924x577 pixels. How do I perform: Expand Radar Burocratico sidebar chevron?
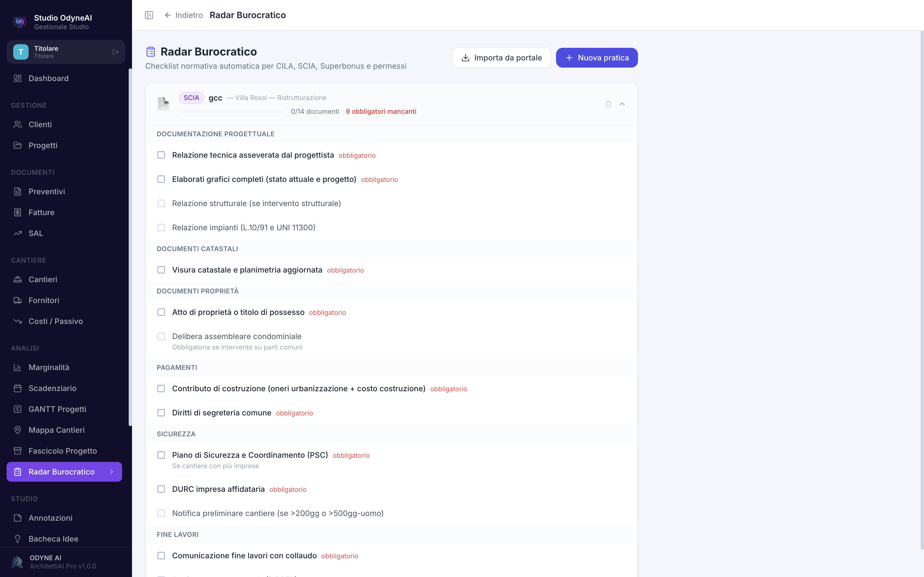[111, 472]
